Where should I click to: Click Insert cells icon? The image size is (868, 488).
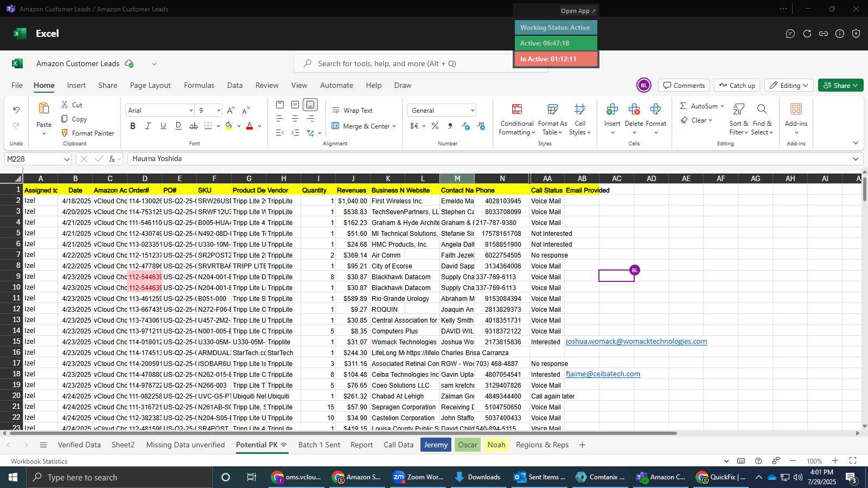click(612, 109)
